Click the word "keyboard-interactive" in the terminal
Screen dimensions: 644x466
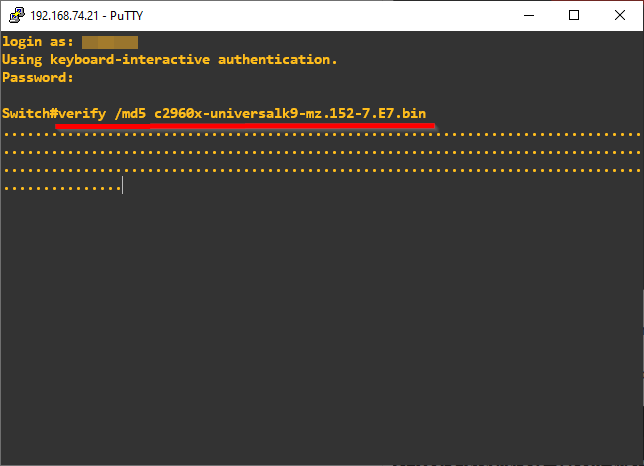(129, 59)
